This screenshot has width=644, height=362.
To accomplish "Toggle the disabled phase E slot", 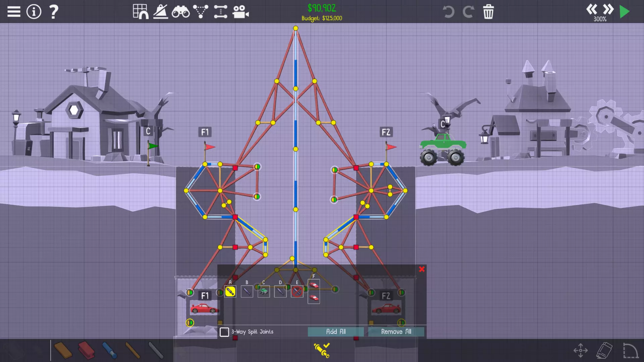I will tap(297, 292).
